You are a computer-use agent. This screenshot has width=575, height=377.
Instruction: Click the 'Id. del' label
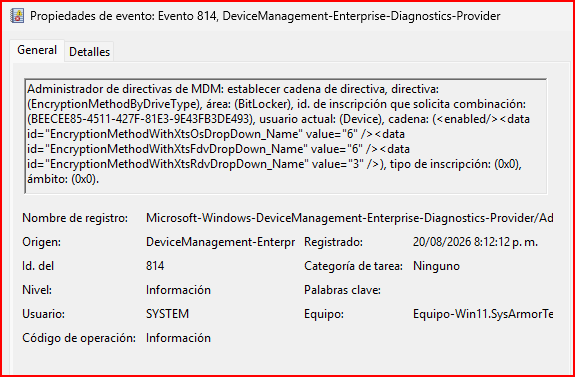pos(38,266)
